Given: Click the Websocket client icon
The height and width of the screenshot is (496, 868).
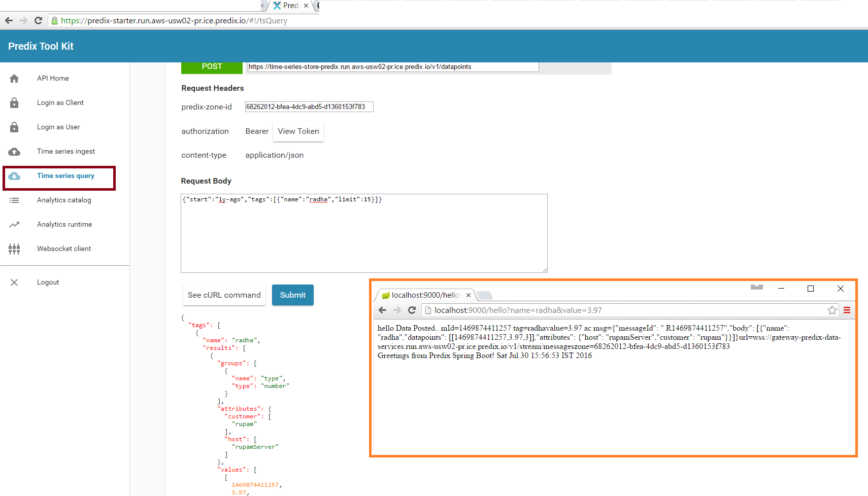Looking at the screenshot, I should (14, 249).
